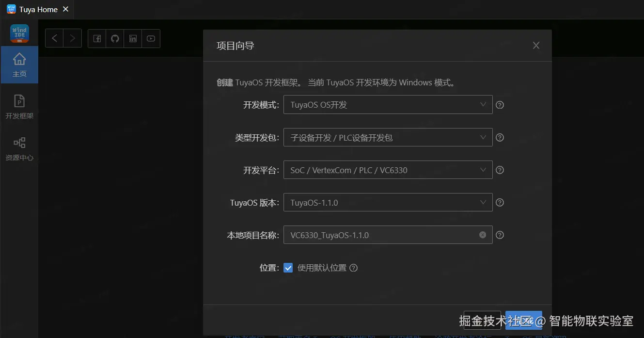This screenshot has height=338, width=644.
Task: Go back with the left arrow
Action: [x=54, y=38]
